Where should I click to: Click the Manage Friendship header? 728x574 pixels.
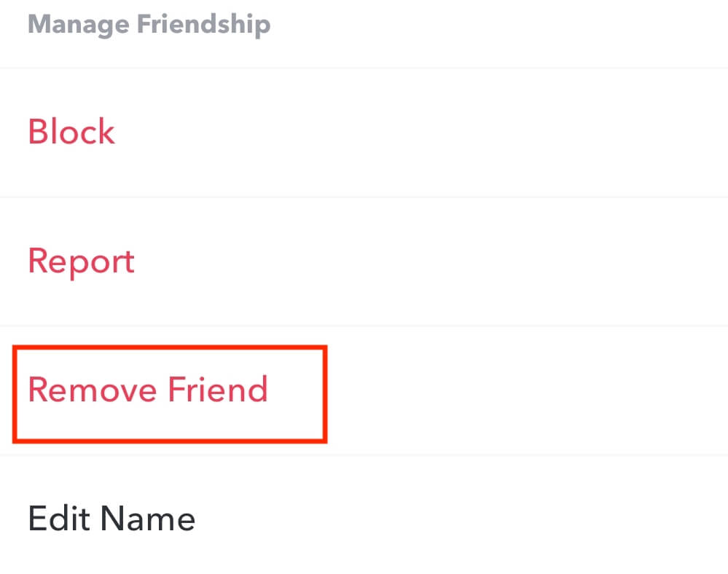pyautogui.click(x=149, y=25)
